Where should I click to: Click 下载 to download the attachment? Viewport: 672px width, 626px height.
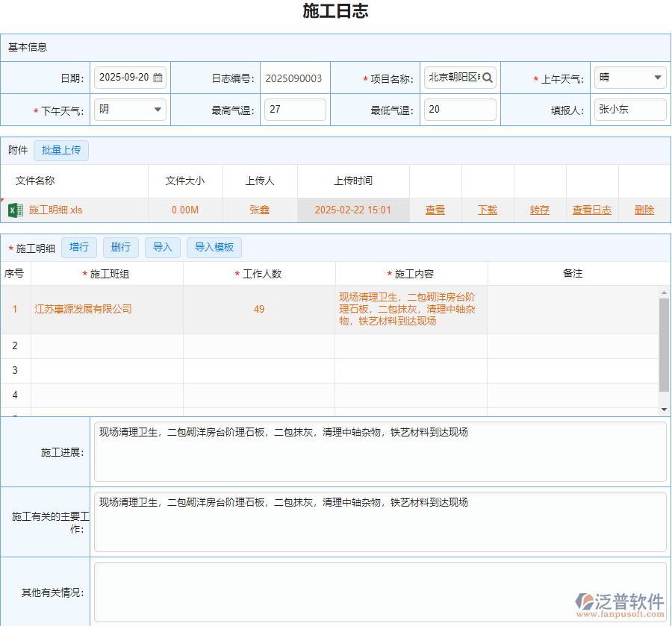coord(487,210)
